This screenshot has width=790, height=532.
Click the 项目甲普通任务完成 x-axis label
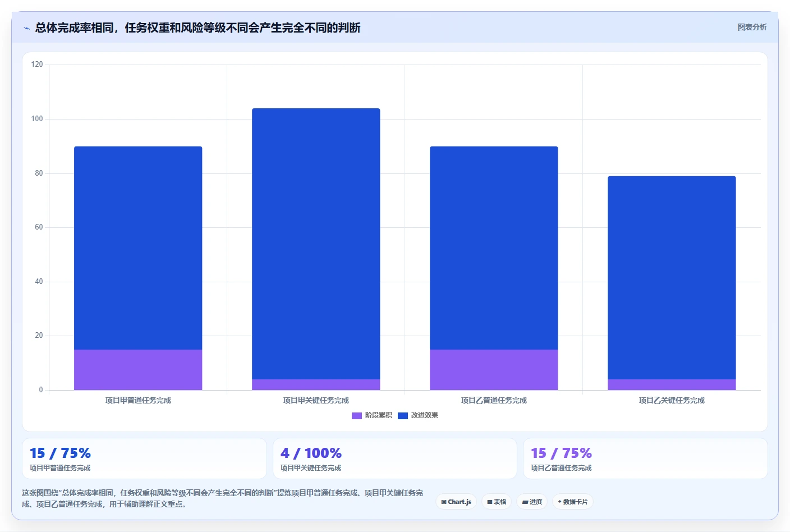(x=138, y=400)
